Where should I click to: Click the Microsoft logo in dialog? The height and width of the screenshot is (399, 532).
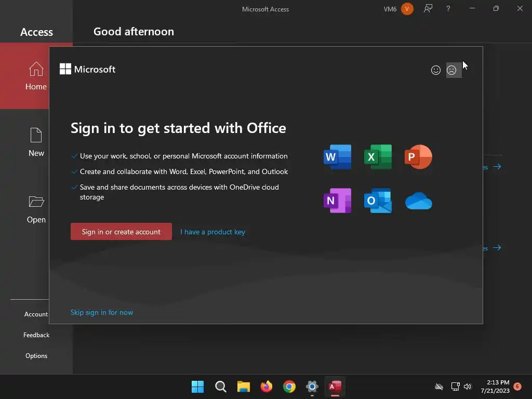click(x=87, y=69)
